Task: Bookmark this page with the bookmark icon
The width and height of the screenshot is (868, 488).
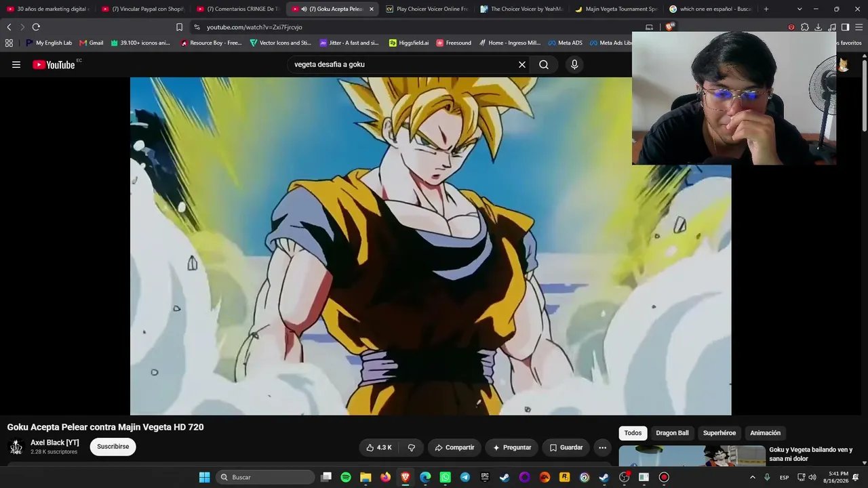Action: pos(179,27)
